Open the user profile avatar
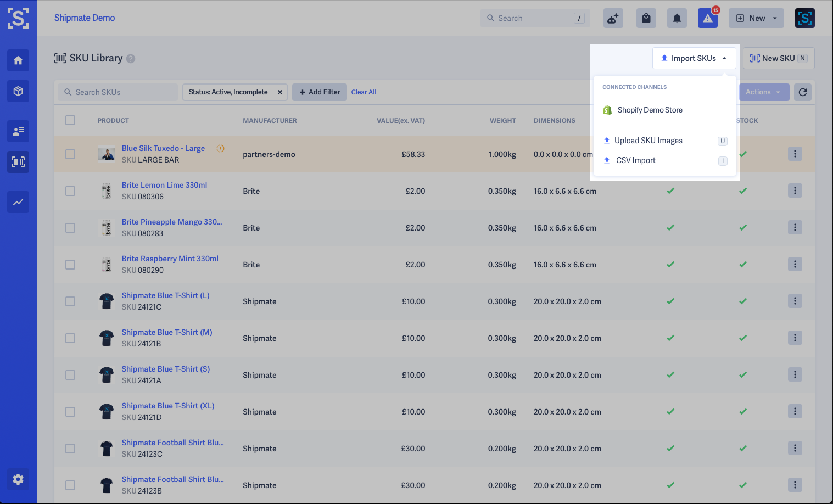Image resolution: width=833 pixels, height=504 pixels. pos(805,18)
